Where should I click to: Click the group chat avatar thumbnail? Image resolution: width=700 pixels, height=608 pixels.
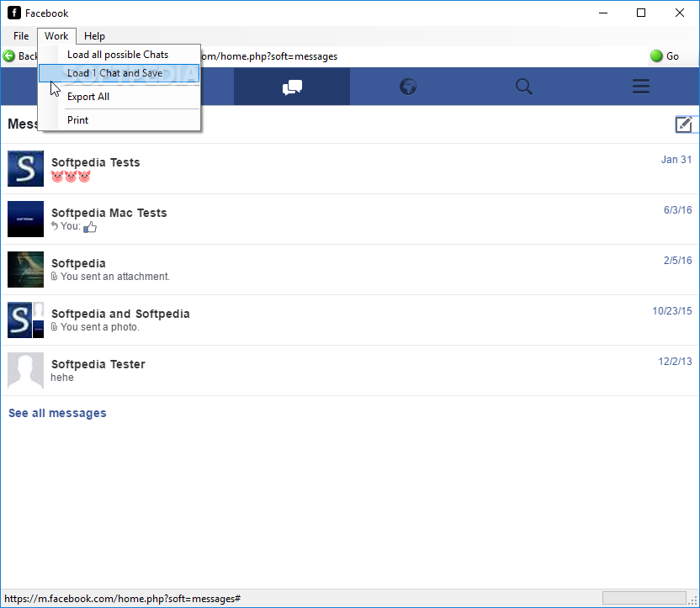25,320
